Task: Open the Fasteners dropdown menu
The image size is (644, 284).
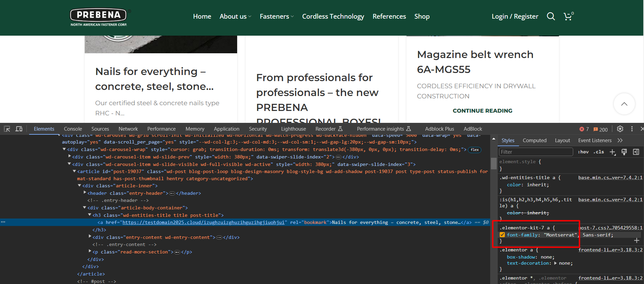Action: (277, 16)
